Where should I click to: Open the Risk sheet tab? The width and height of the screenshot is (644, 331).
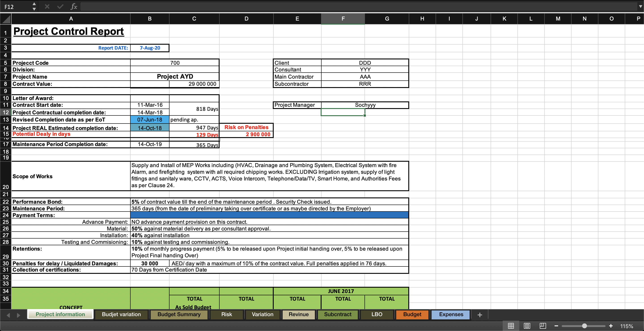(227, 314)
